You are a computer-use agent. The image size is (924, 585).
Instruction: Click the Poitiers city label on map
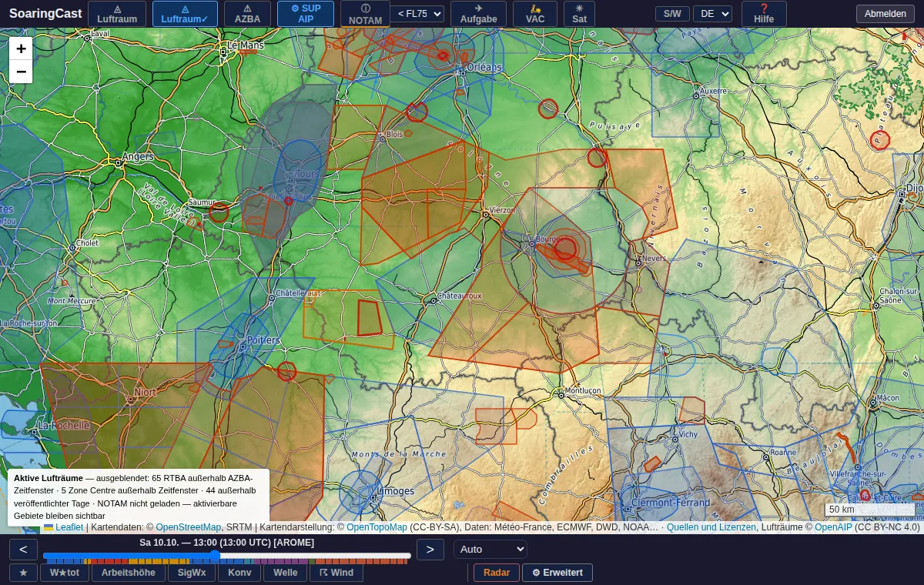pos(263,340)
